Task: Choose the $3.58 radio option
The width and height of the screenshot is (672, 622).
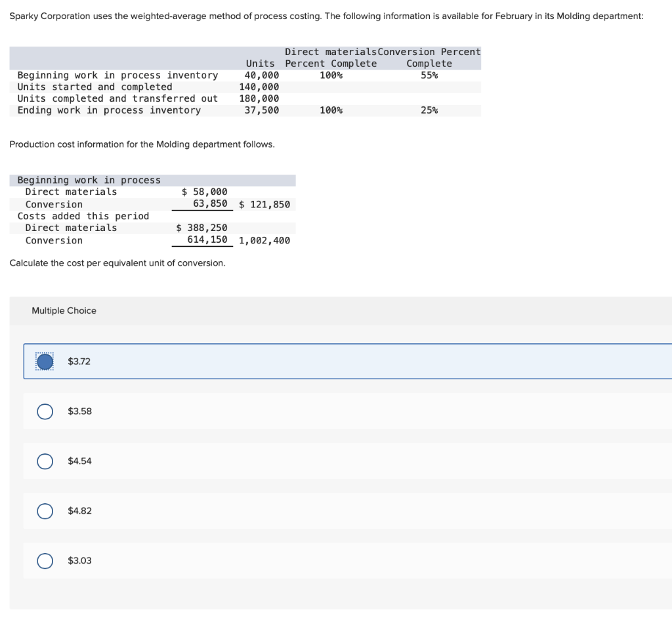Action: (45, 411)
